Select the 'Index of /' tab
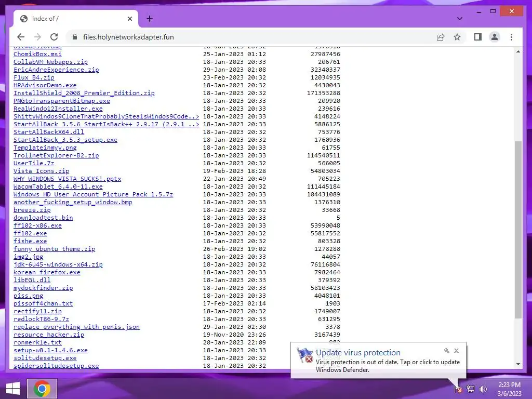This screenshot has height=399, width=532. [76, 19]
